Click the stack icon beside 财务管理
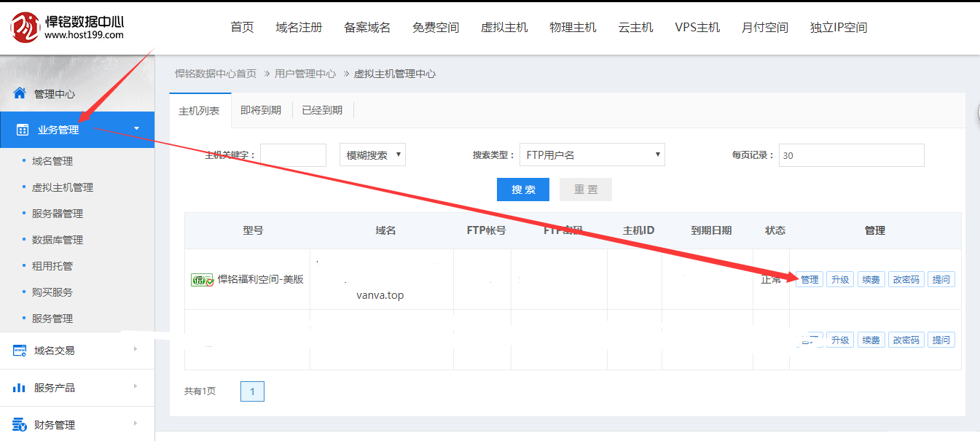 [20, 424]
